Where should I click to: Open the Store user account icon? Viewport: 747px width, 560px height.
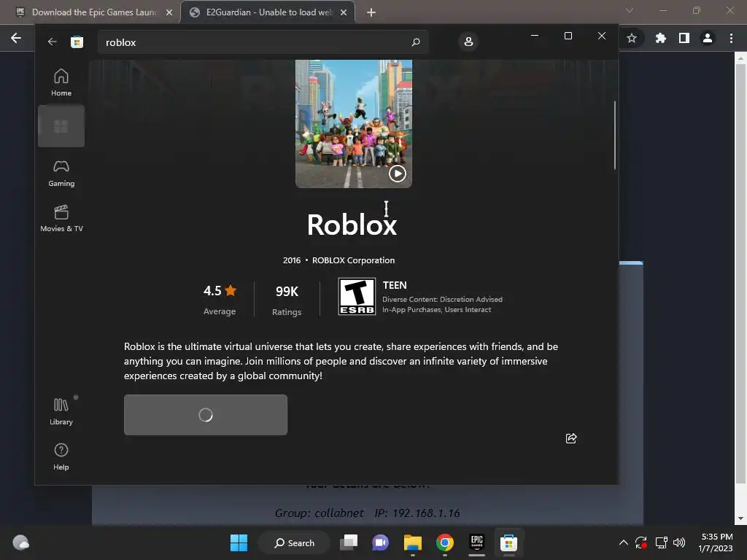click(x=468, y=42)
